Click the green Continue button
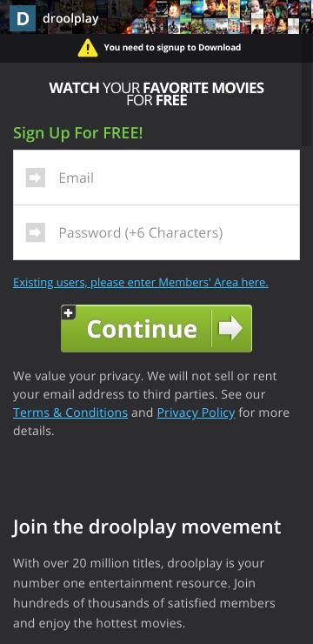This screenshot has width=313, height=644. coord(156,328)
